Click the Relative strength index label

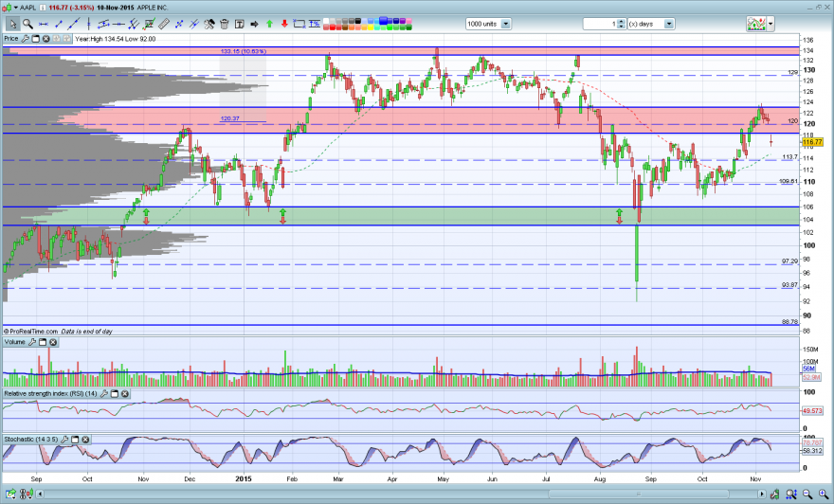(50, 394)
